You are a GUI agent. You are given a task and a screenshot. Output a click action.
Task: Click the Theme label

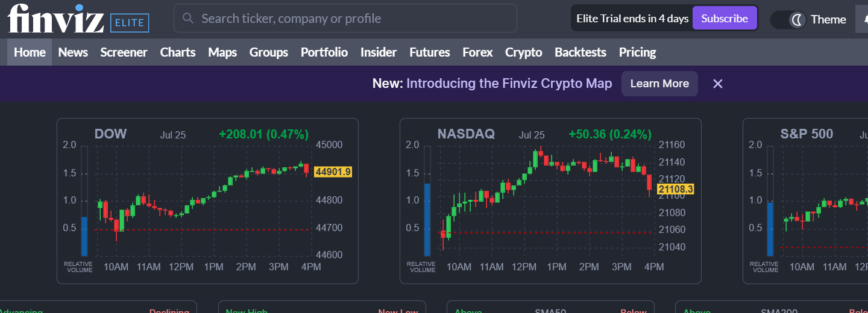tap(828, 19)
